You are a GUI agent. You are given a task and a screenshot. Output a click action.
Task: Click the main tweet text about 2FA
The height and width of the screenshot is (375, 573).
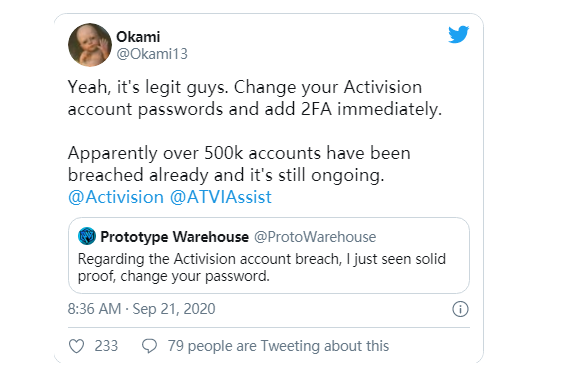[255, 98]
